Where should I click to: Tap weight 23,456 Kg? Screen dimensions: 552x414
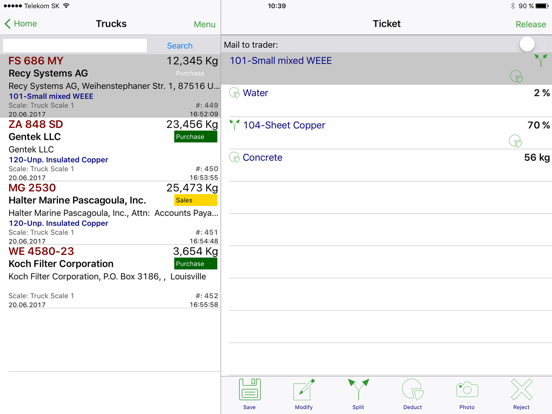(192, 124)
